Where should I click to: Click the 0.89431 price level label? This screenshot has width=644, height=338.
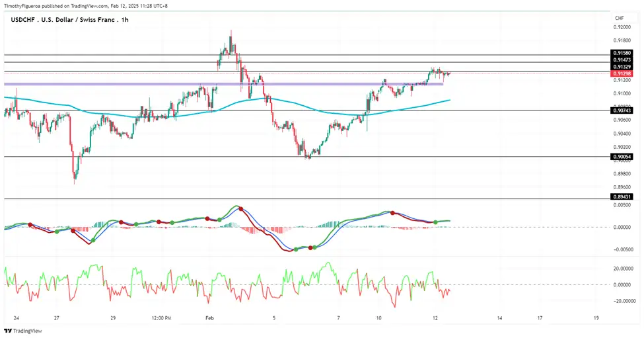tap(622, 197)
